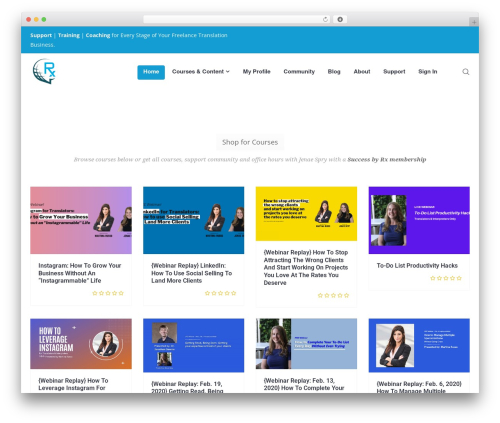Click Support in the navigation bar

[394, 72]
